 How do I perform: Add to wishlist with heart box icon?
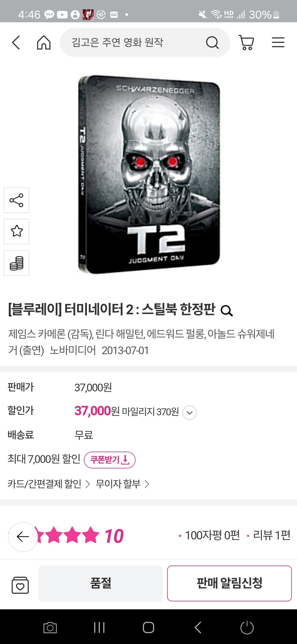(x=20, y=585)
